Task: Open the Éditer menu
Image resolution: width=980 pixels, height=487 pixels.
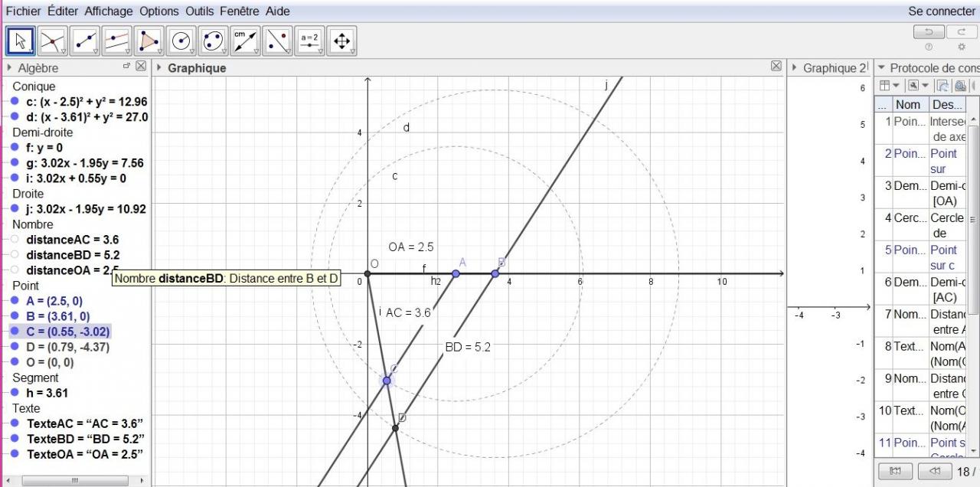Action: click(63, 11)
